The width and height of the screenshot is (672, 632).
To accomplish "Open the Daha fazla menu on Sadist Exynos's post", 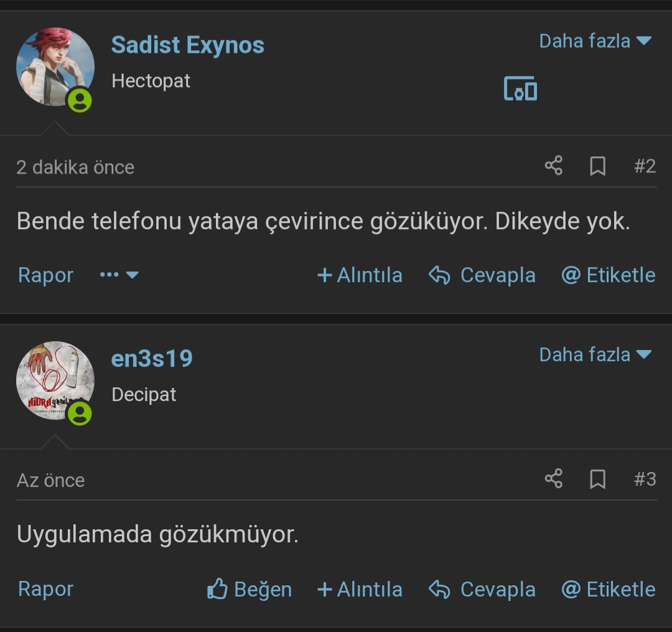I will tap(595, 41).
